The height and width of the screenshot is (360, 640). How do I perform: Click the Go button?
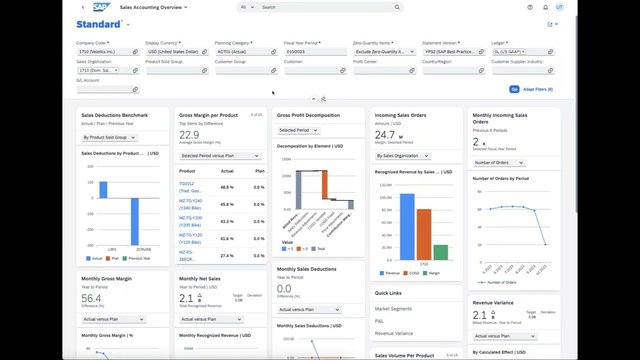coord(514,89)
